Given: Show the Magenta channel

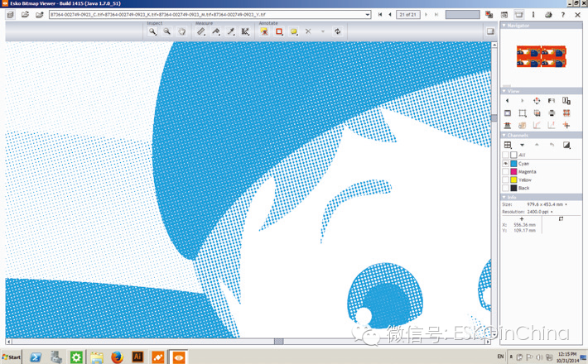Looking at the screenshot, I should (505, 172).
